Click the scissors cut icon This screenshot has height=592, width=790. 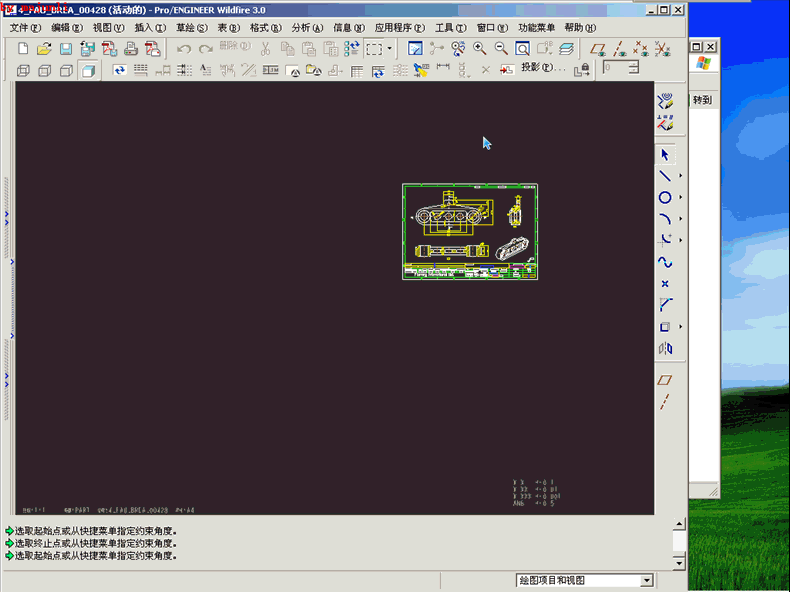pyautogui.click(x=266, y=49)
